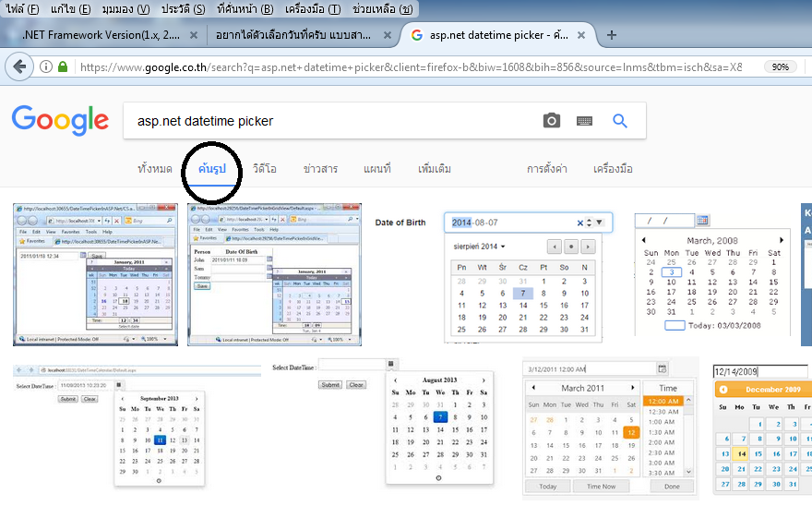Open the มุมมอง (V) menu
This screenshot has width=812, height=506.
125,9
